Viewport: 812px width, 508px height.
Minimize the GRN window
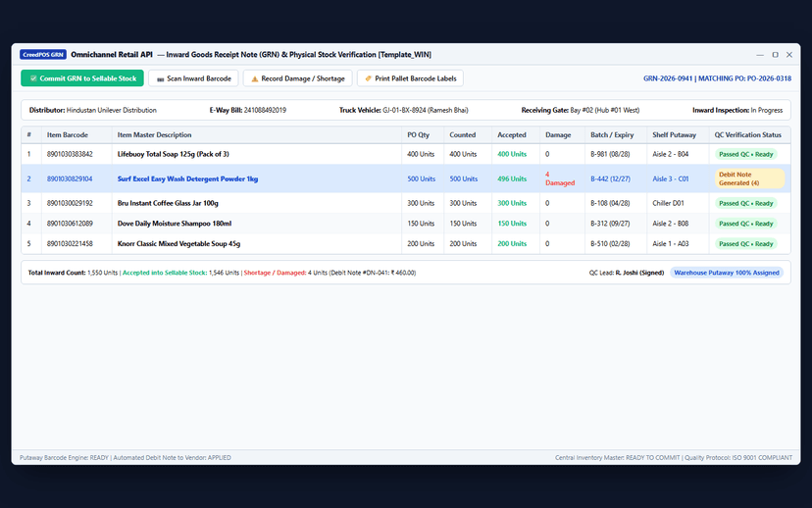(760, 54)
